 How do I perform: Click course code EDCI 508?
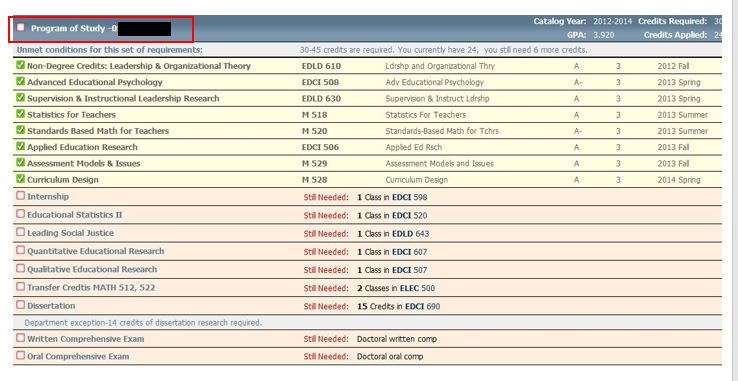click(320, 82)
